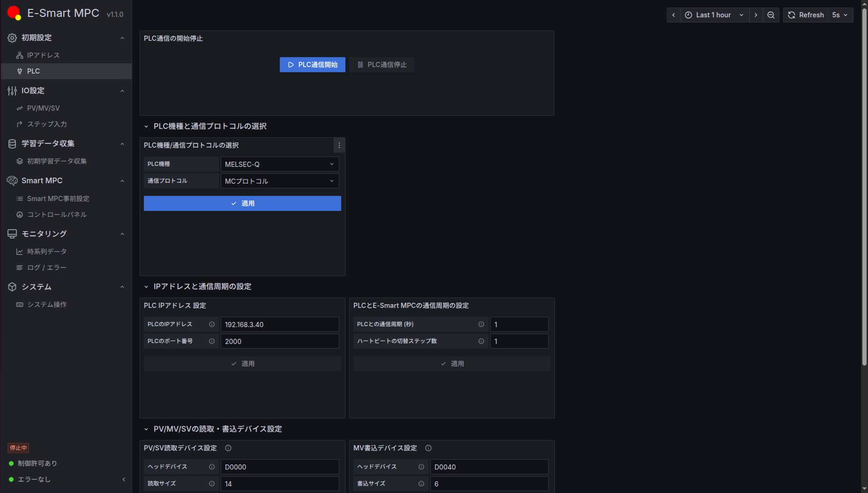Click the green エラーなし status dot

pyautogui.click(x=11, y=479)
